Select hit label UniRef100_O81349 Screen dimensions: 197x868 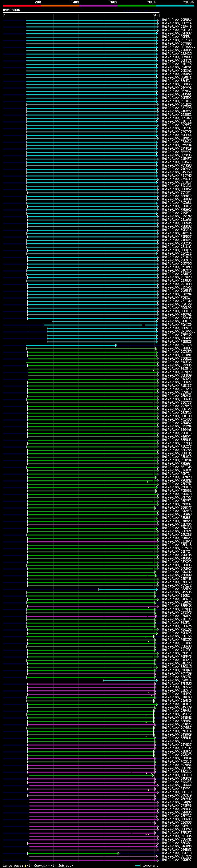click(177, 118)
